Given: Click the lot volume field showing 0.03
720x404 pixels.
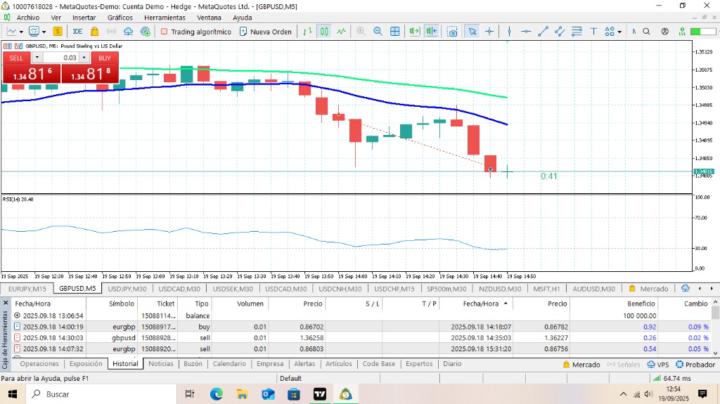Looking at the screenshot, I should [66, 57].
